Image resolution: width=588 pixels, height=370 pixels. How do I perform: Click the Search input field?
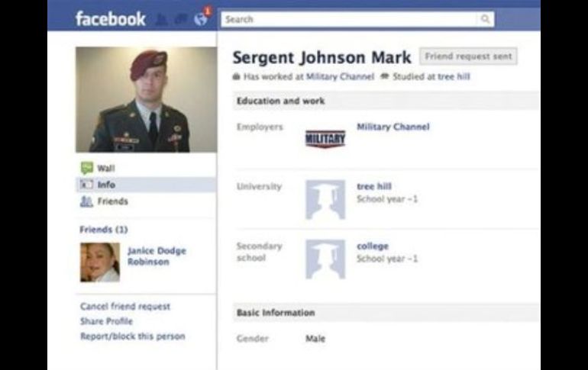click(x=350, y=19)
